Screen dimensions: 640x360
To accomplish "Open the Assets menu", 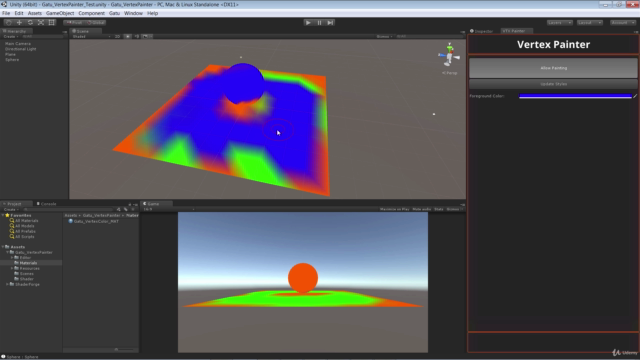I will 35,13.
